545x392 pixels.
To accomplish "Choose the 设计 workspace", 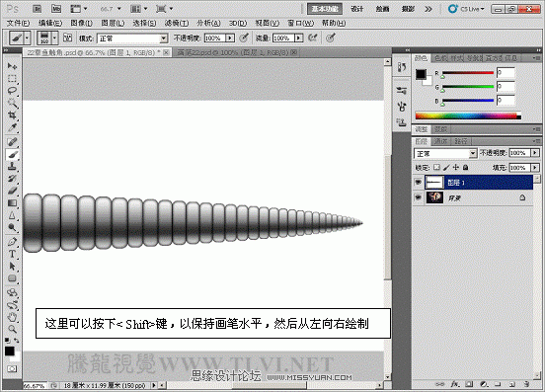I will 357,9.
